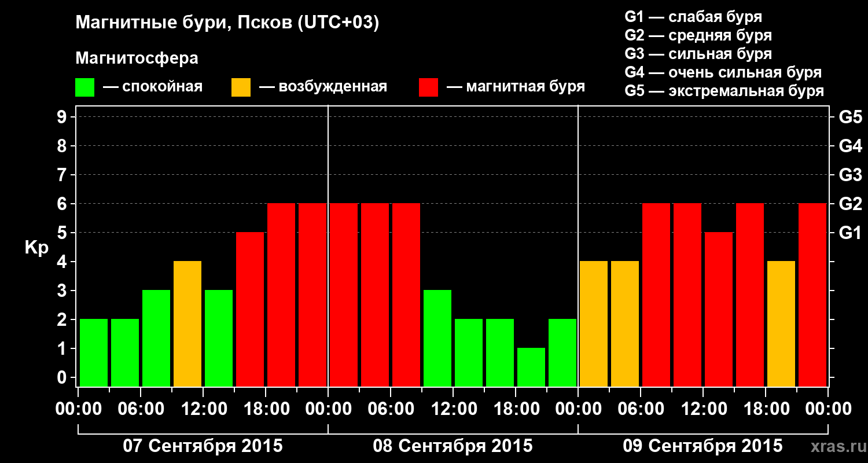
Task: Click the 06:00–09:00 green bar on 07 Сентября
Action: coord(156,338)
